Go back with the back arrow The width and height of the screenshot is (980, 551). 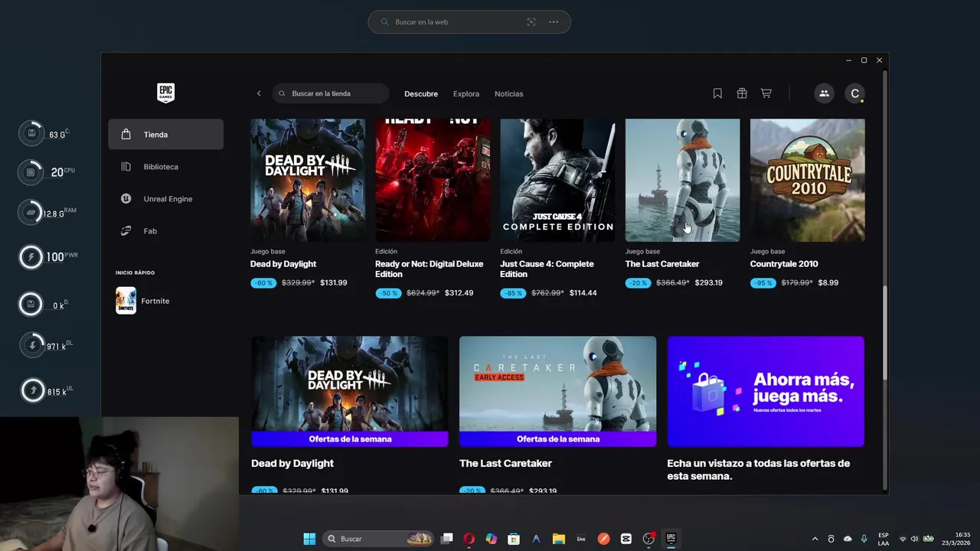259,93
